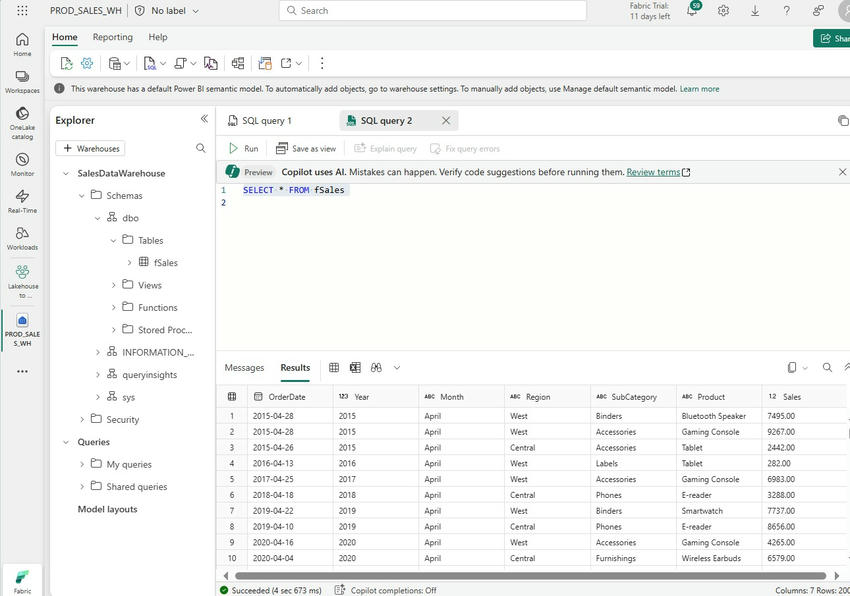Collapse the Explorer pane
The width and height of the screenshot is (850, 596).
pyautogui.click(x=204, y=119)
